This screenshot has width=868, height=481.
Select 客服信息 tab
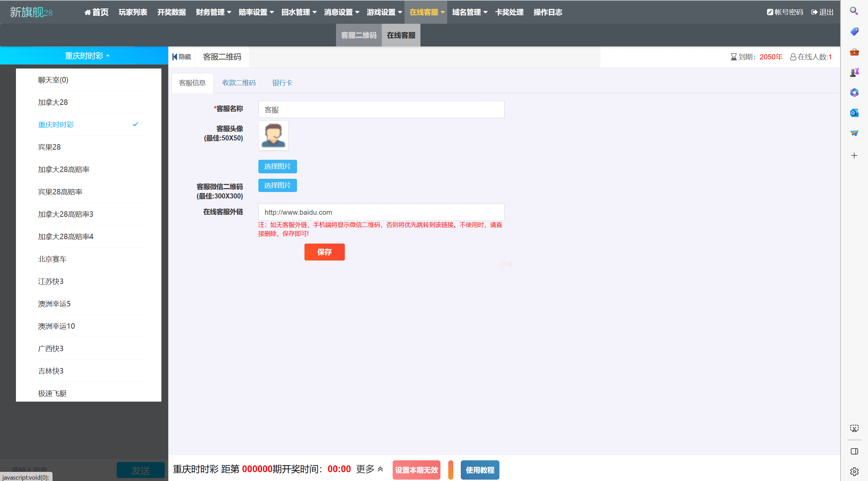point(192,83)
